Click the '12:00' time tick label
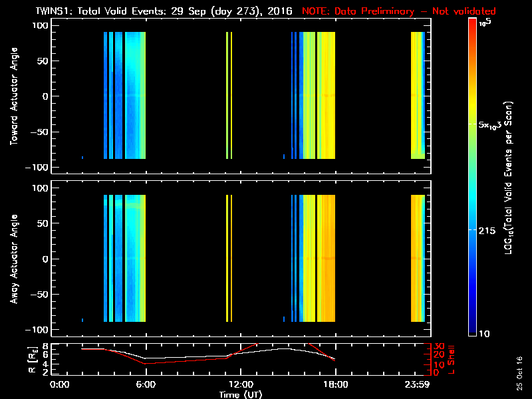This screenshot has height=399, width=532. [241, 384]
